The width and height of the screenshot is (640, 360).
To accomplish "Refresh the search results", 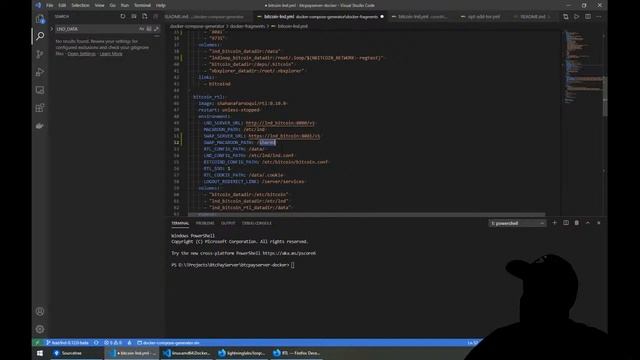I will (x=123, y=16).
